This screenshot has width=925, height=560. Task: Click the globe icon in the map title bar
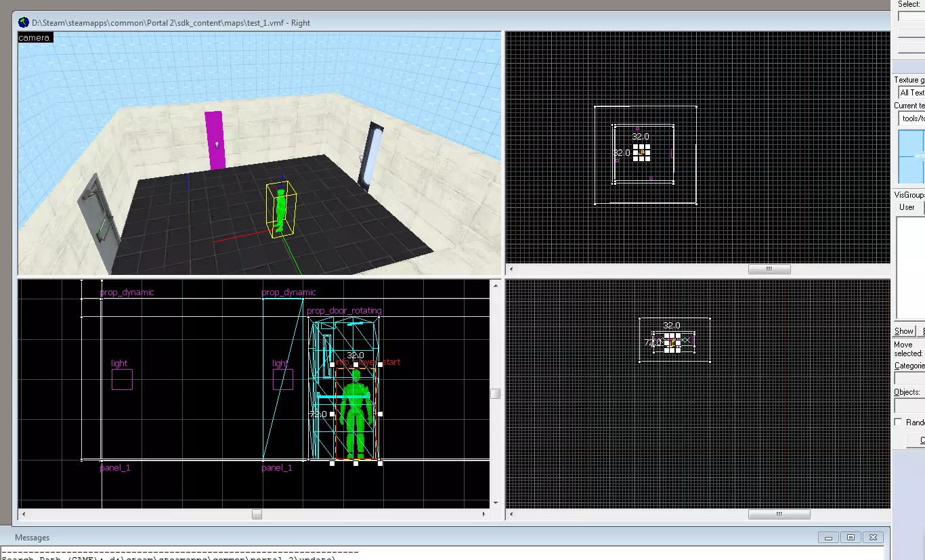click(x=24, y=23)
